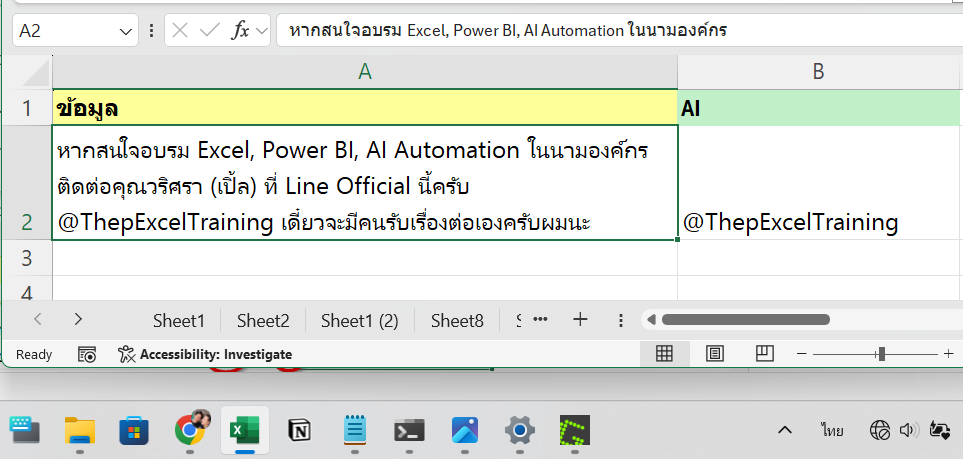This screenshot has width=963, height=459.
Task: Click the zoom in plus button
Action: pos(948,354)
